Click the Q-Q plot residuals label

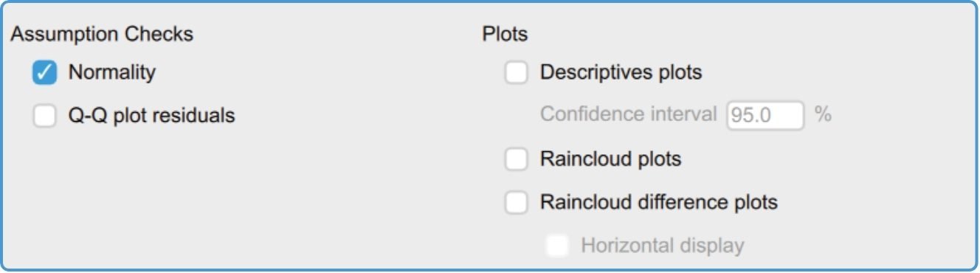(152, 116)
